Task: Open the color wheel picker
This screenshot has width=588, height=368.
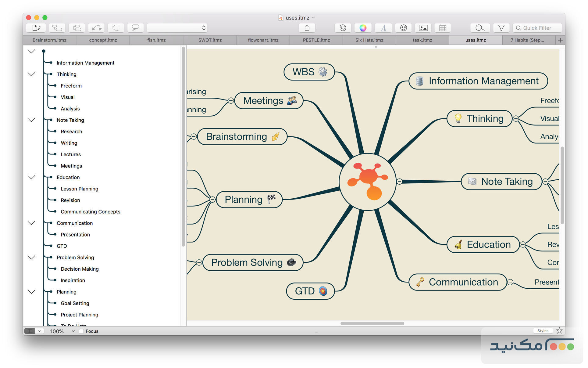Action: (x=363, y=28)
